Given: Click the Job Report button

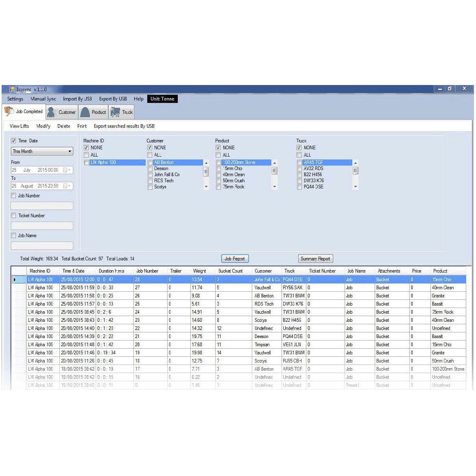Looking at the screenshot, I should [x=235, y=258].
